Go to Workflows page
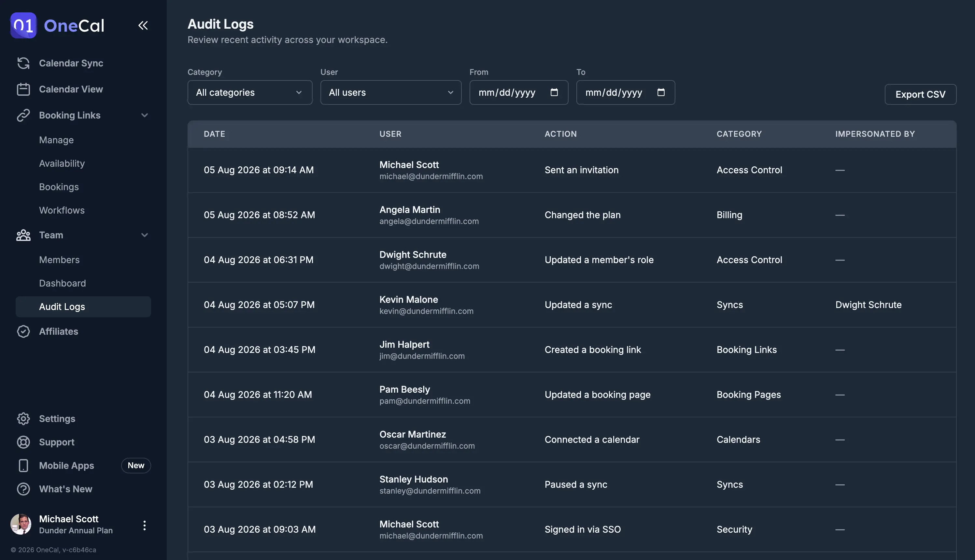This screenshot has height=560, width=975. pyautogui.click(x=62, y=210)
